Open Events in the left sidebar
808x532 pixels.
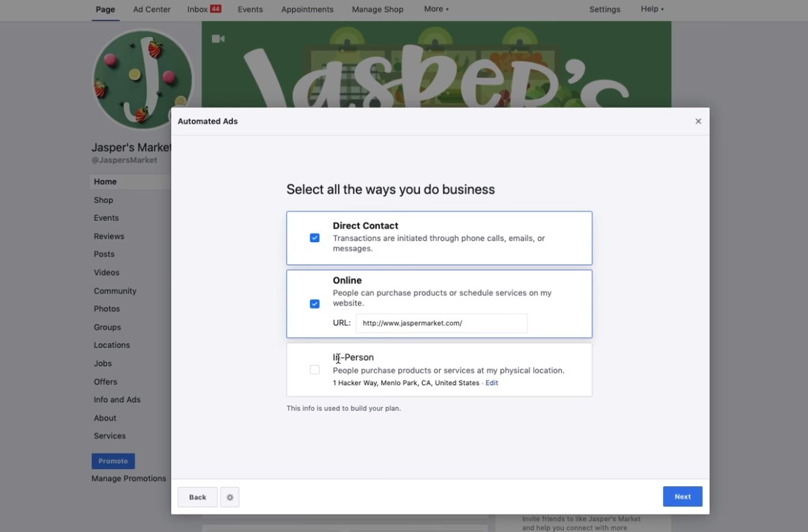click(106, 218)
